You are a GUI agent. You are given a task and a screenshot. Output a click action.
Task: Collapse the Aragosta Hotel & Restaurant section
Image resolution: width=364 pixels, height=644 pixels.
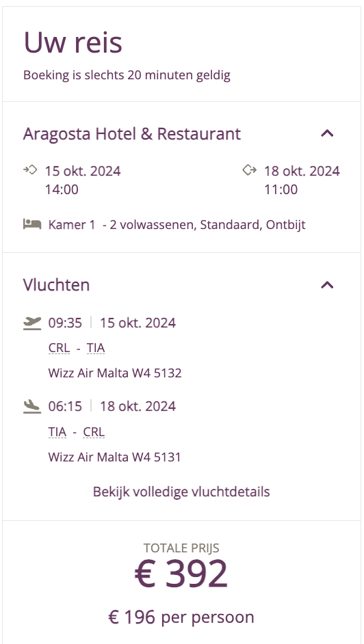[x=327, y=133]
